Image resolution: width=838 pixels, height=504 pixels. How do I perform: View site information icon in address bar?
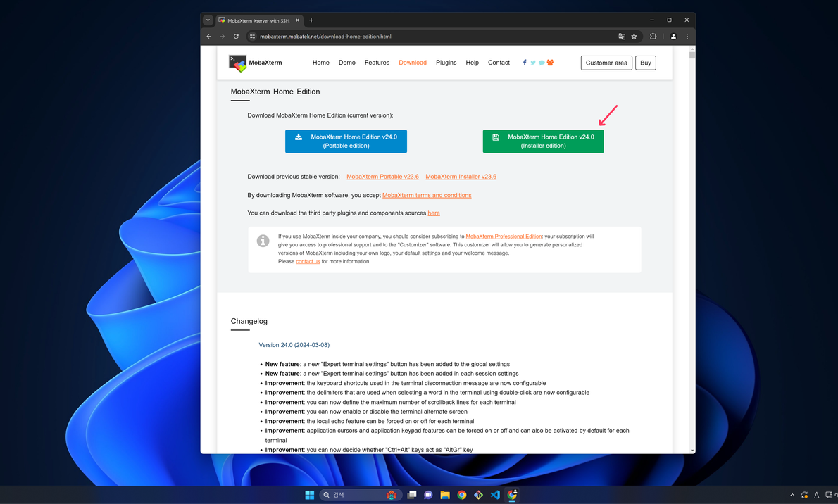tap(252, 37)
